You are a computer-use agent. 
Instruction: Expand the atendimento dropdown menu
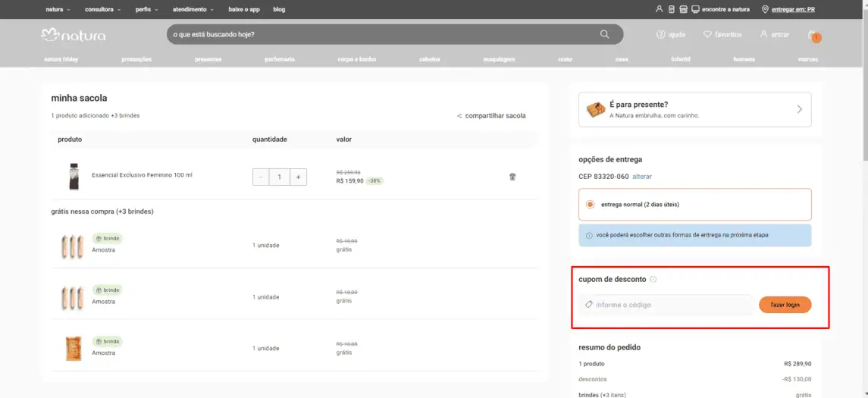coord(193,9)
